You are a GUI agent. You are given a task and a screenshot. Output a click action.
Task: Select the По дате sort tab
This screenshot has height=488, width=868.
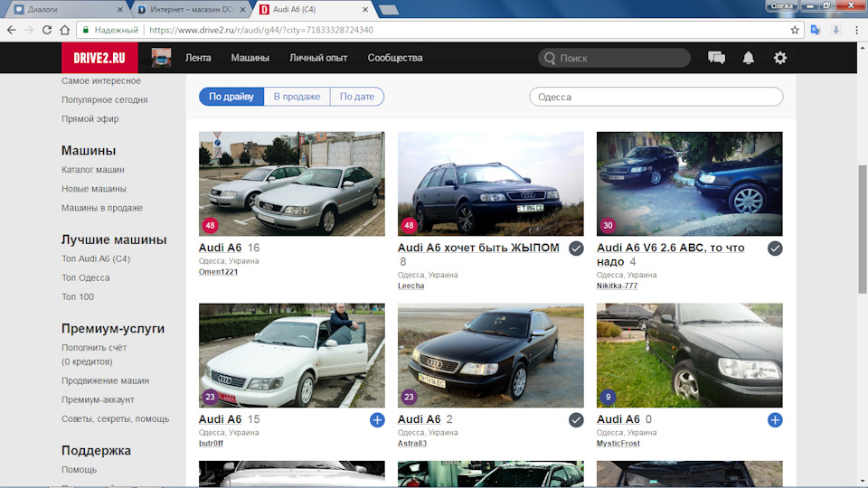tap(357, 97)
